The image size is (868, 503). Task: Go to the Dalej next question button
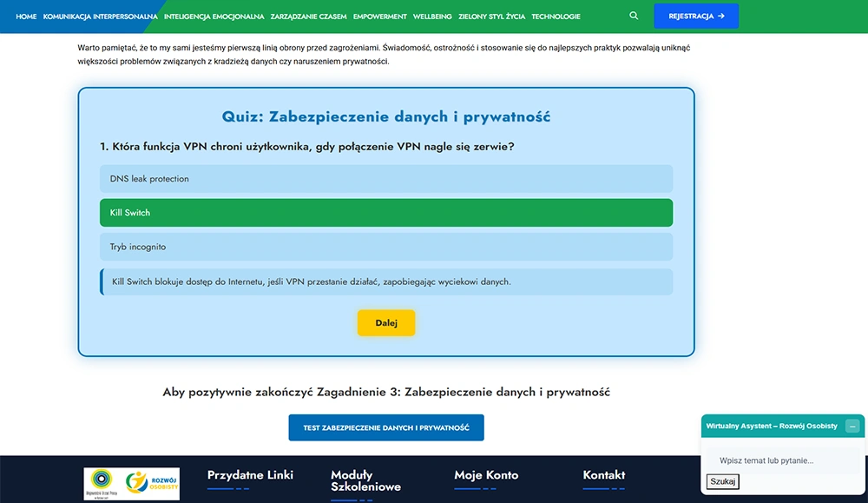click(386, 323)
